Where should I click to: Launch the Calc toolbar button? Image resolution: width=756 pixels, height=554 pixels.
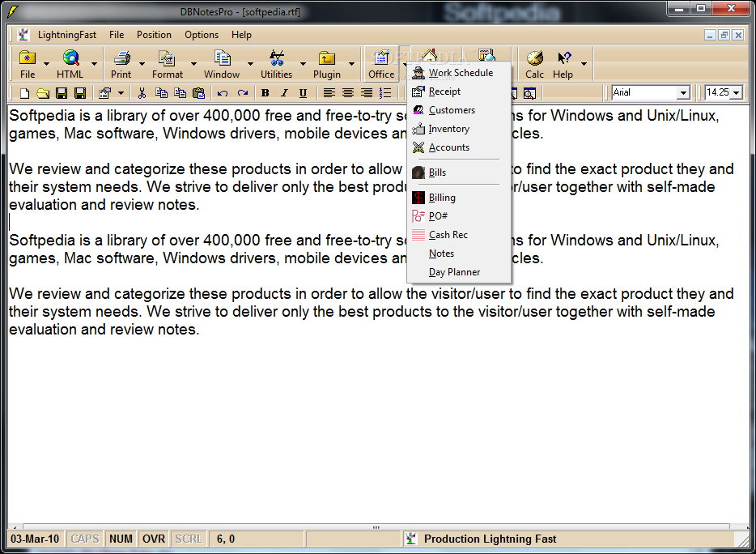click(x=534, y=64)
